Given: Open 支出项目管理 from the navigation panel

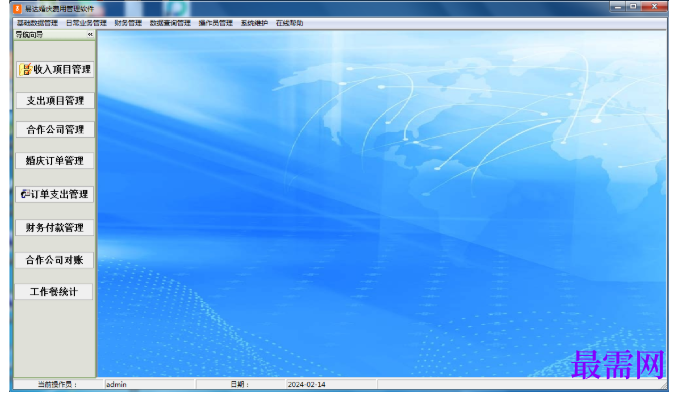Looking at the screenshot, I should 55,101.
